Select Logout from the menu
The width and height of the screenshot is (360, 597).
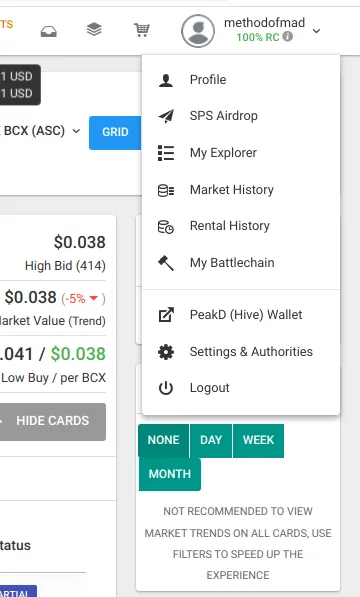click(x=241, y=388)
